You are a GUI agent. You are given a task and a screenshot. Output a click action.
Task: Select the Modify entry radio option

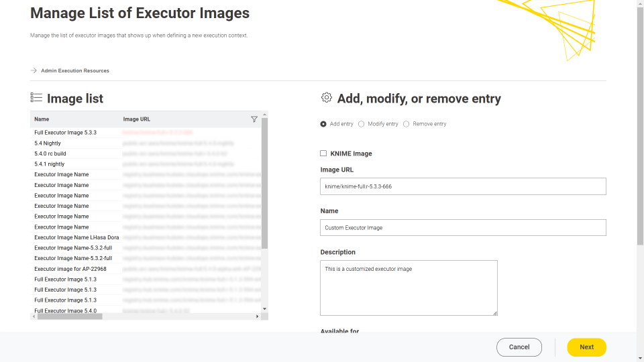pyautogui.click(x=362, y=124)
